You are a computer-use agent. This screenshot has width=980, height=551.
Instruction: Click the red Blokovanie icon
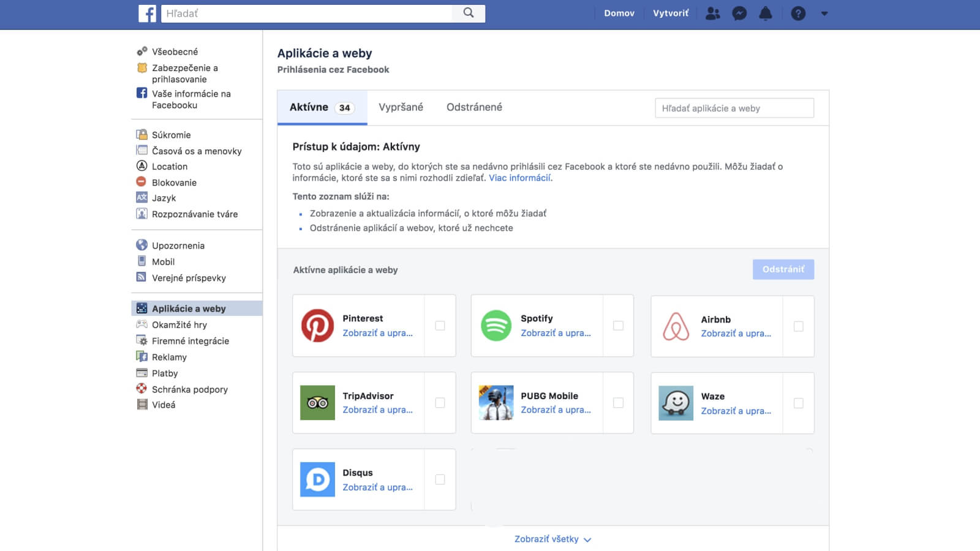[141, 182]
